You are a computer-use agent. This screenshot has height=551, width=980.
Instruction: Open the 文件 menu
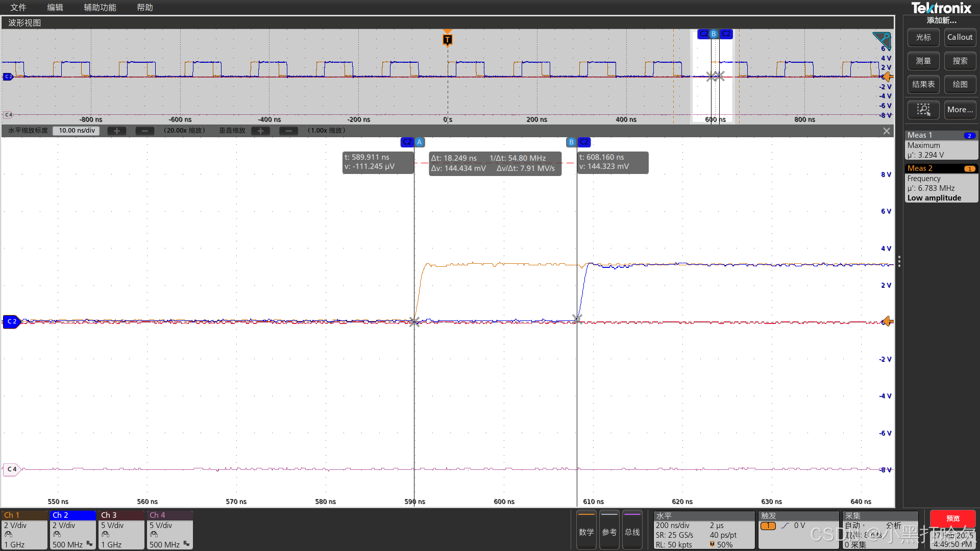18,7
